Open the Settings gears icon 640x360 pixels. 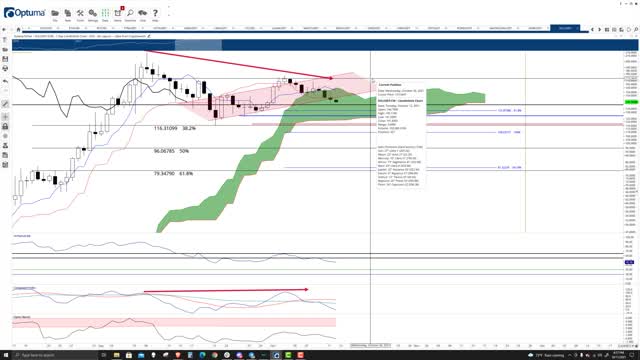93,13
